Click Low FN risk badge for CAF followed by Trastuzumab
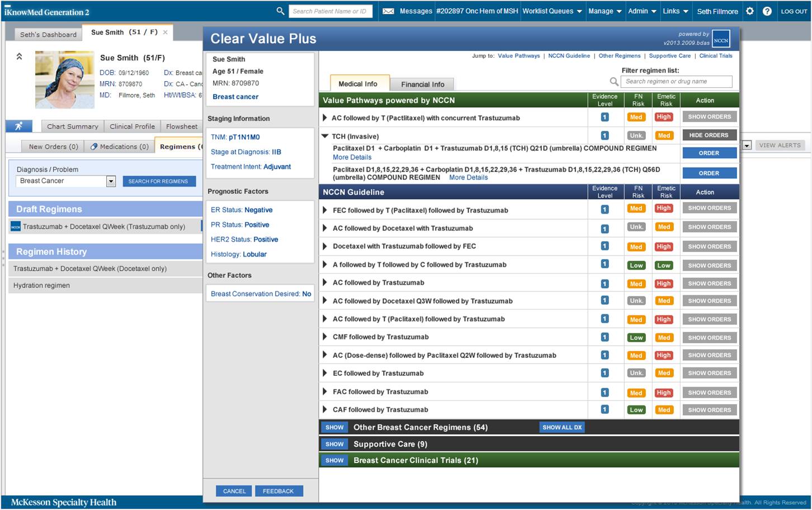 pyautogui.click(x=636, y=410)
